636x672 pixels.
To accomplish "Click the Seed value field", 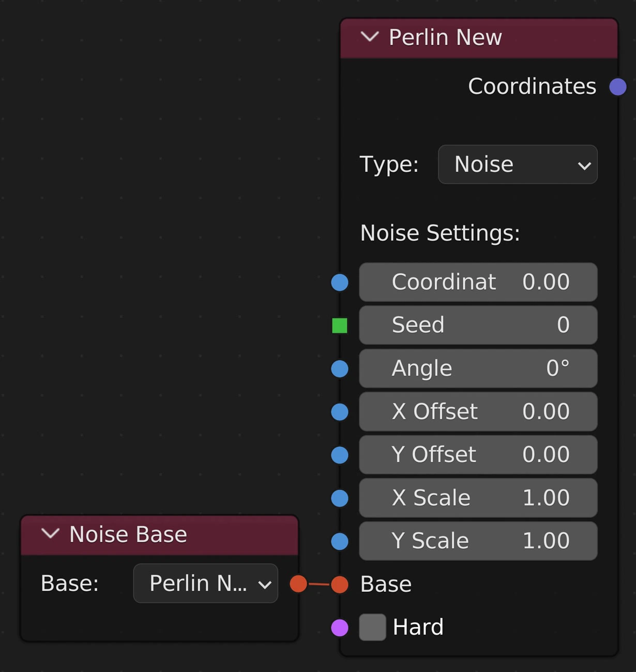I will pyautogui.click(x=478, y=325).
